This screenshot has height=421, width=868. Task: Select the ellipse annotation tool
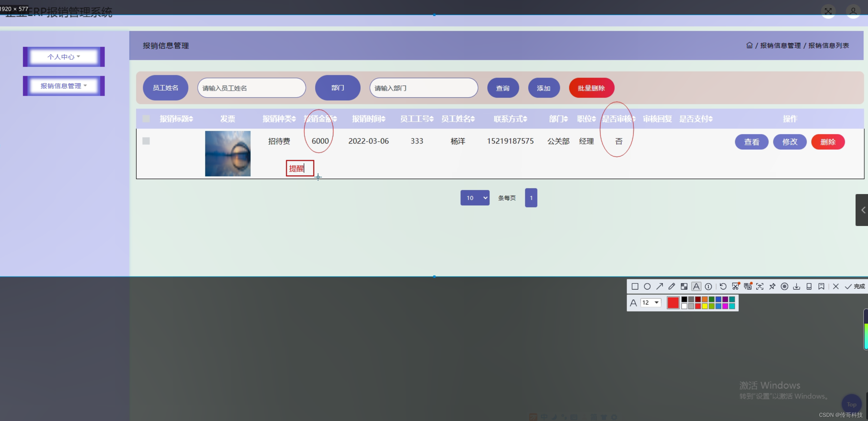pyautogui.click(x=647, y=286)
